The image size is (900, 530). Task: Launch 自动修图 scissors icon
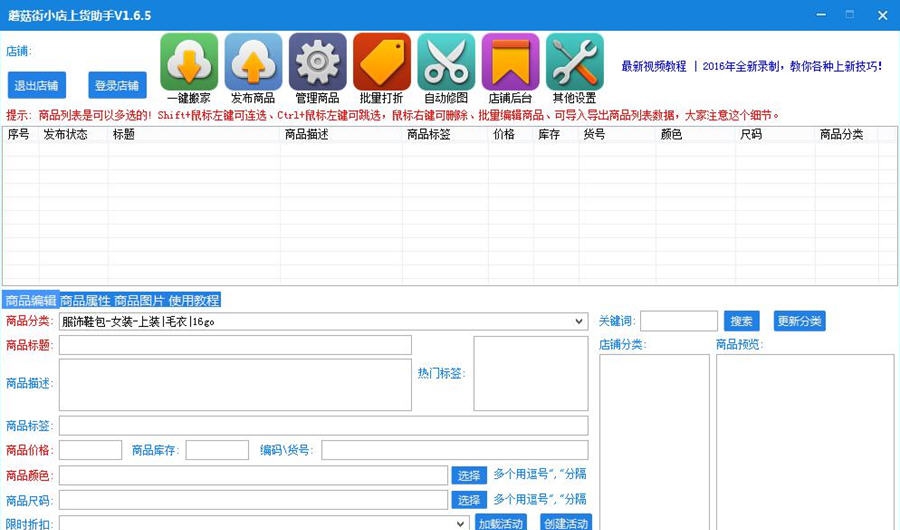point(446,62)
